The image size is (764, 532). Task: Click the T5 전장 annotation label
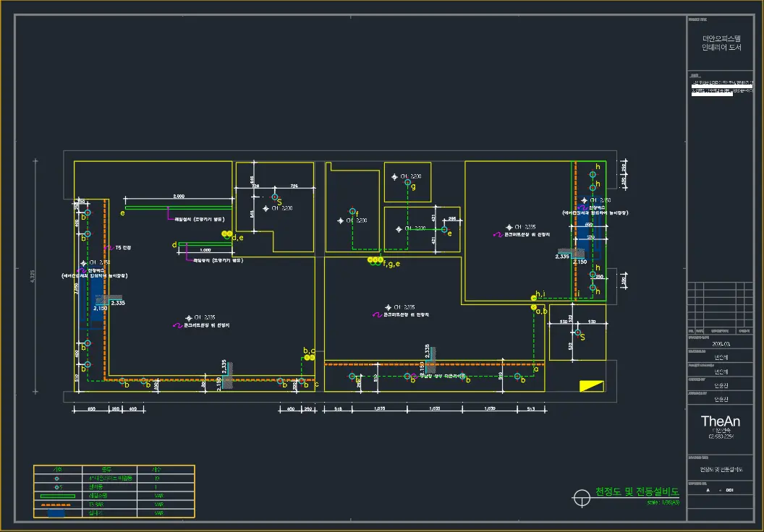pos(123,248)
